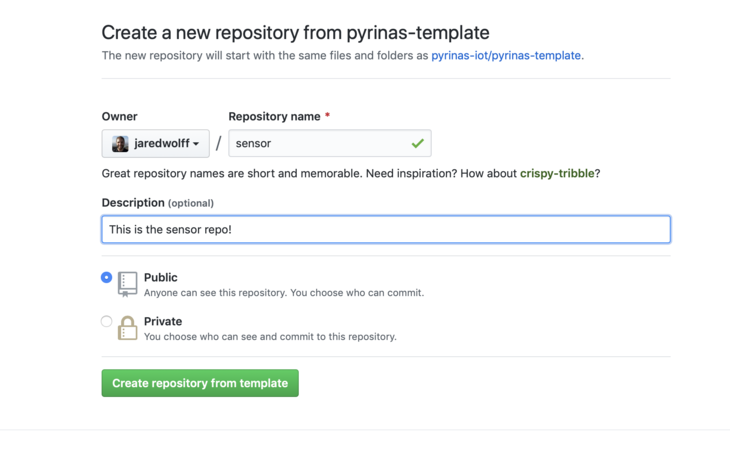Focus the Repository name field containing sensor
The width and height of the screenshot is (730, 449).
click(x=320, y=144)
